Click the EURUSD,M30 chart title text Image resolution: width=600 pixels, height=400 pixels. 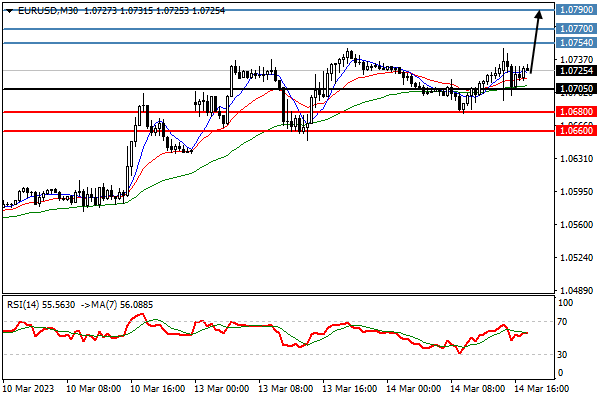click(x=48, y=11)
